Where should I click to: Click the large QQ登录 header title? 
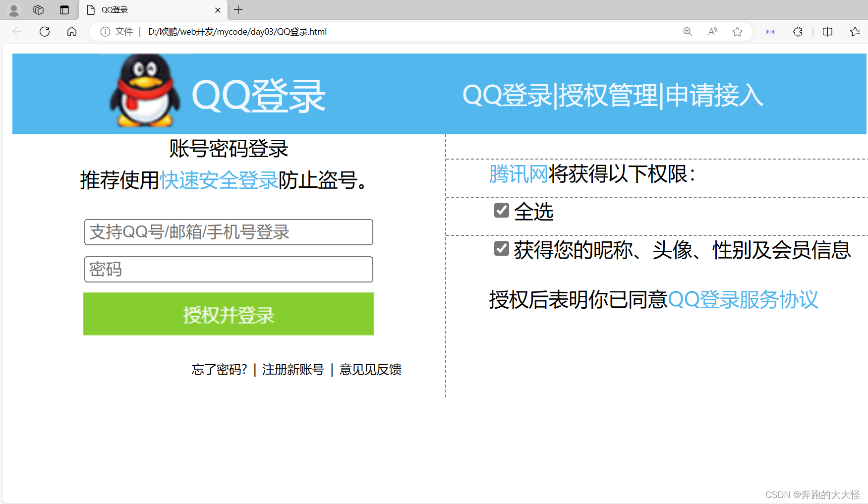(258, 95)
